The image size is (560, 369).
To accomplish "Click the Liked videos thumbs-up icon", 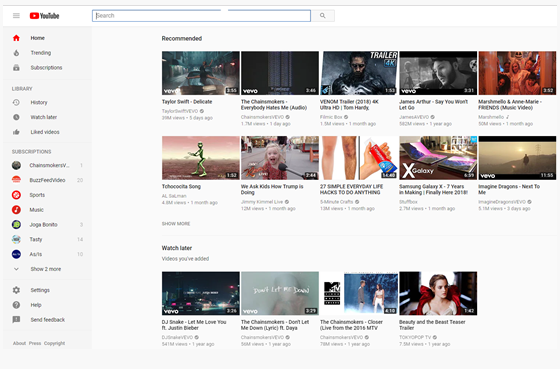I will point(16,132).
